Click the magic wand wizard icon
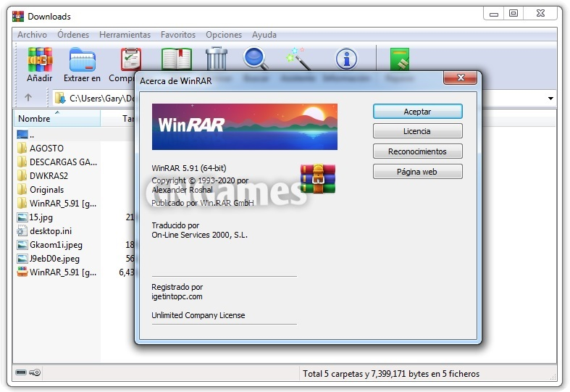 [x=298, y=59]
